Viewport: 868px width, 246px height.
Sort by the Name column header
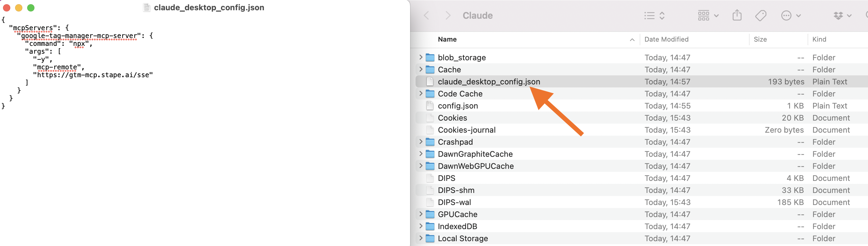coord(447,39)
